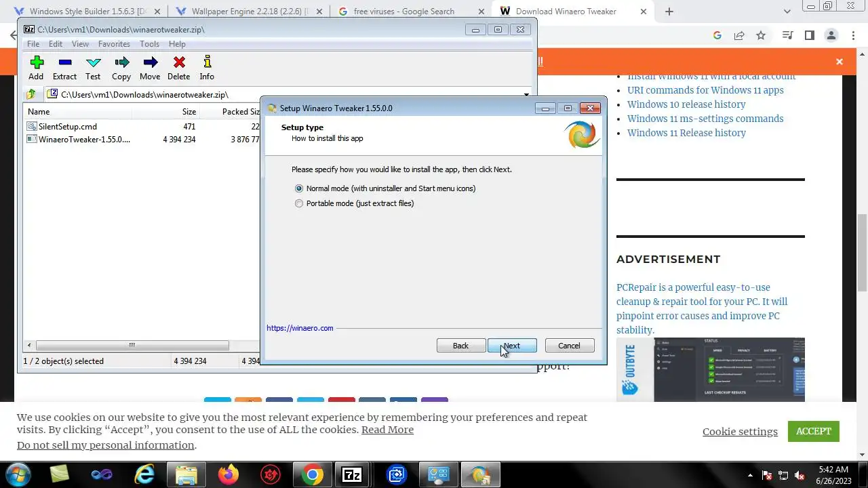This screenshot has height=488, width=868.
Task: Open Chrome three-dot menu
Action: 853,35
